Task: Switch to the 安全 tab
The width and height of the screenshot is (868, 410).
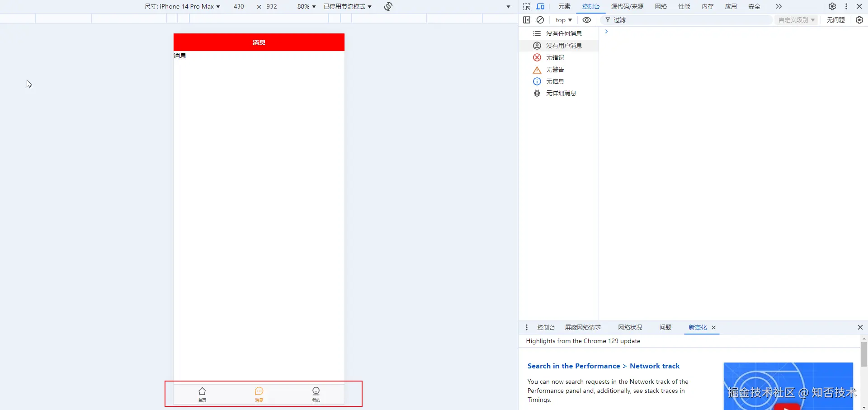Action: pos(755,6)
